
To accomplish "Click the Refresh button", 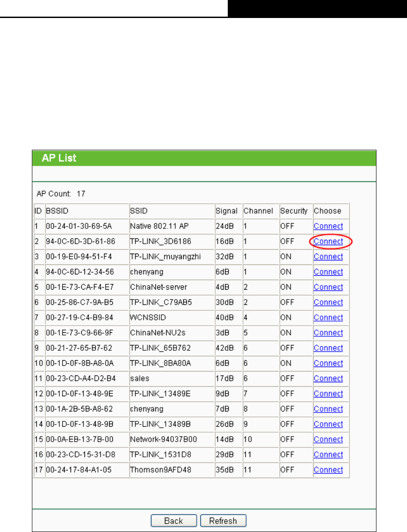I will click(223, 521).
